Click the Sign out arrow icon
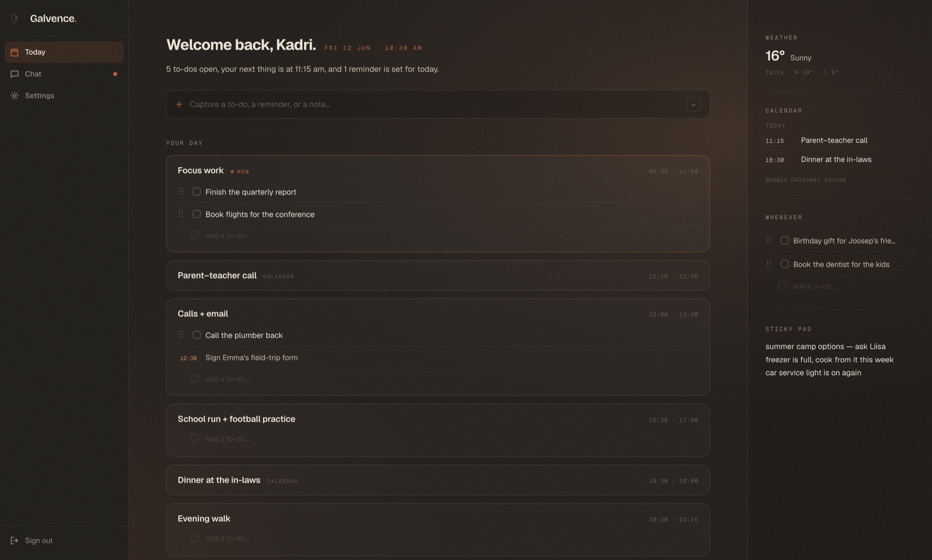Screen dimensions: 932x560 tap(14, 540)
